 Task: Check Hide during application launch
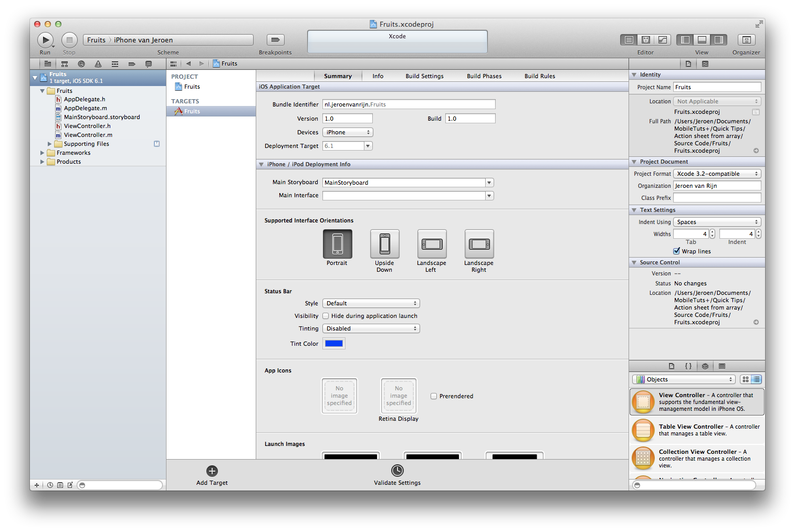coord(326,316)
